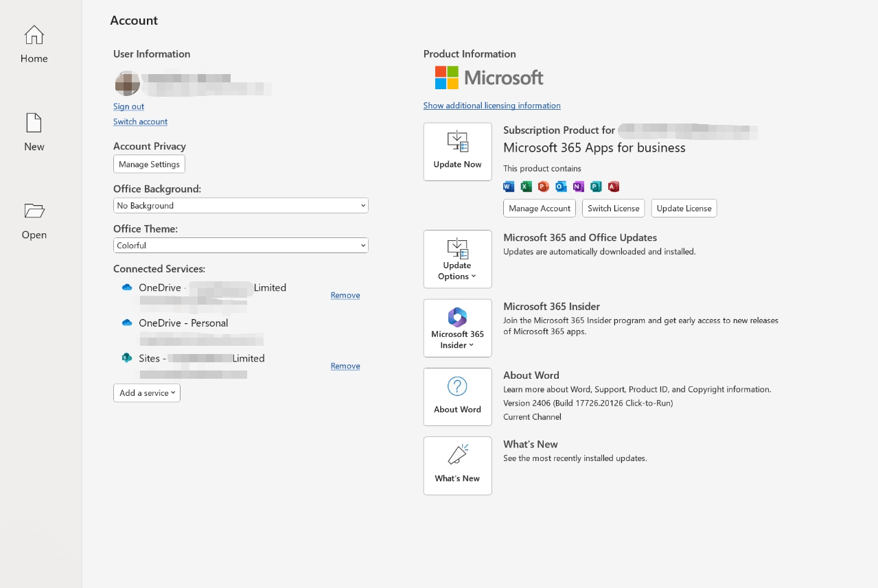
Task: Click the What's New megaphone icon
Action: (x=457, y=455)
